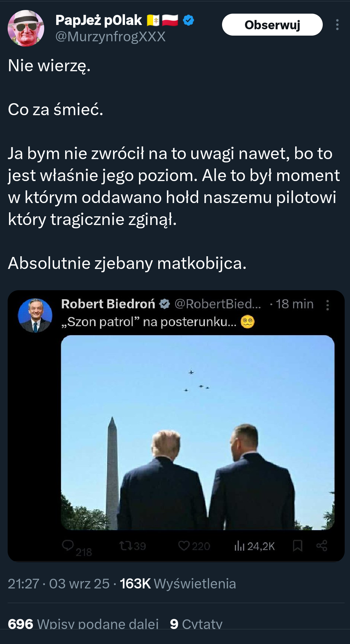Click Robert Biedroń name in quoted post
Viewport: 350px width, 644px height.
108,304
